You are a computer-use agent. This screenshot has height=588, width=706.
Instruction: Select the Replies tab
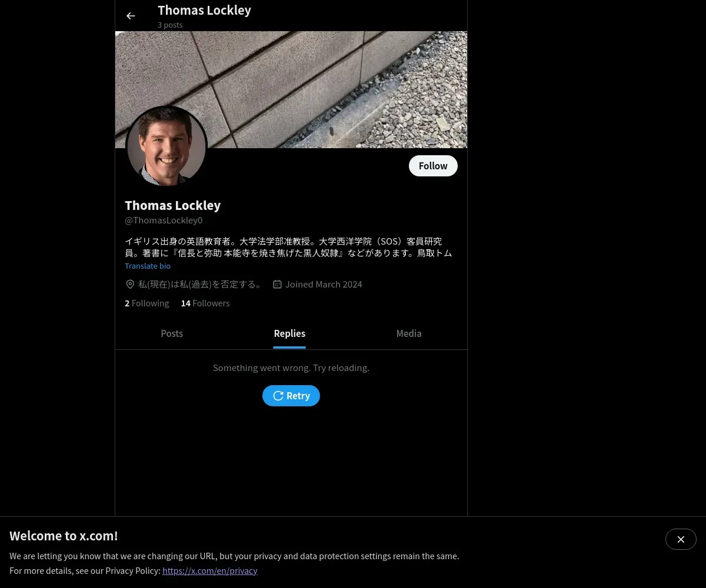click(x=289, y=333)
